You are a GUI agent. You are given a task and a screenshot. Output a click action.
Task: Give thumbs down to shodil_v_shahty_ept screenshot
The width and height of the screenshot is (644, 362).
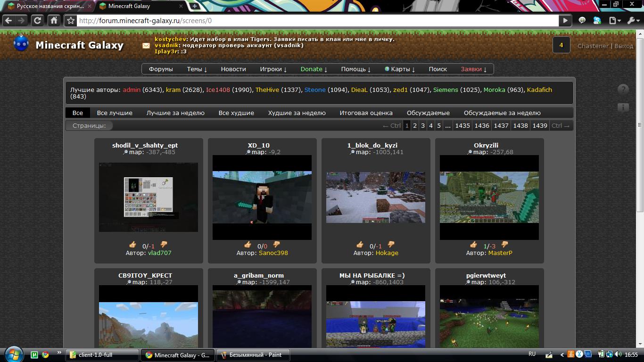[164, 245]
